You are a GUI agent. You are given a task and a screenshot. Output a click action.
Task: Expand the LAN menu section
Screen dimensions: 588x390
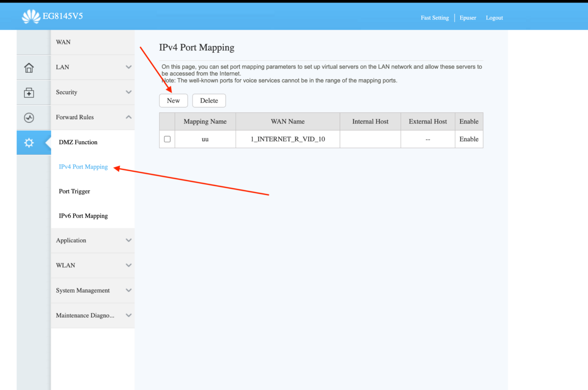click(92, 67)
